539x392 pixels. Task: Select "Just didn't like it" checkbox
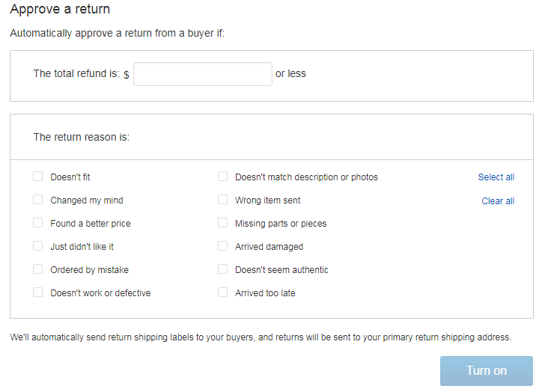pos(37,246)
